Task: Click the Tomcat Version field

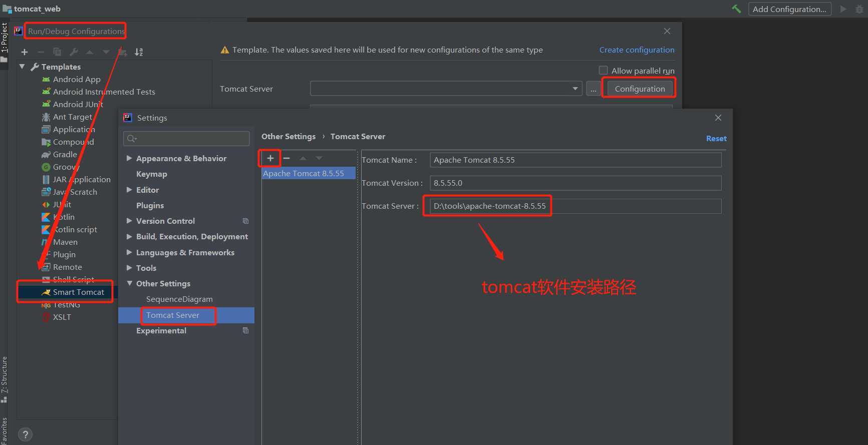Action: point(575,183)
